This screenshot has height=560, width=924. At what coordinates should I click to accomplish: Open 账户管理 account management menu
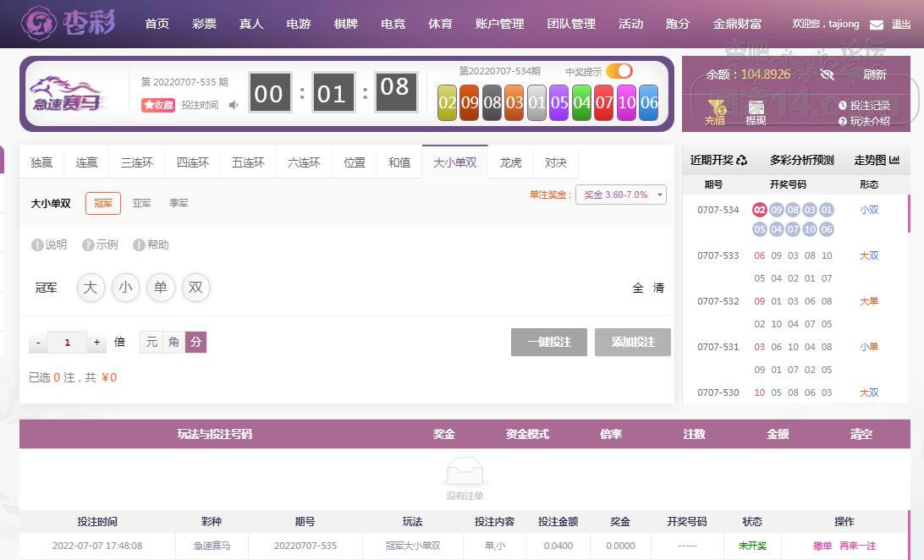[500, 24]
